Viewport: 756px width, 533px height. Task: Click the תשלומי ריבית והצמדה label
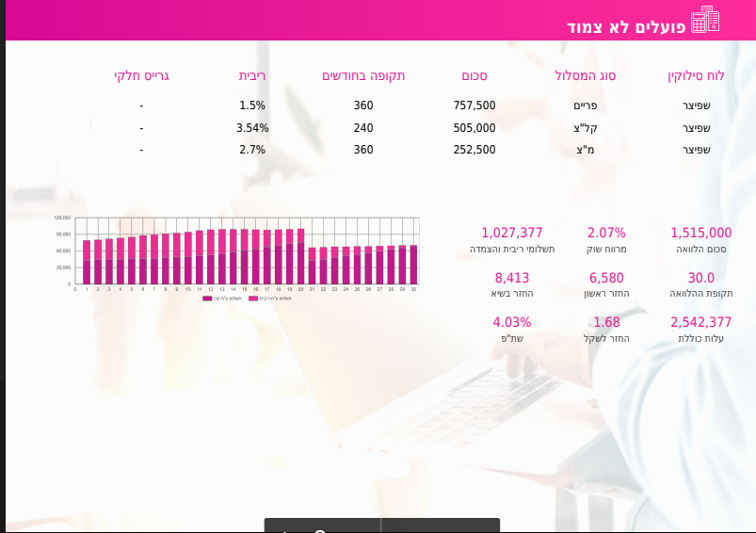click(x=511, y=249)
